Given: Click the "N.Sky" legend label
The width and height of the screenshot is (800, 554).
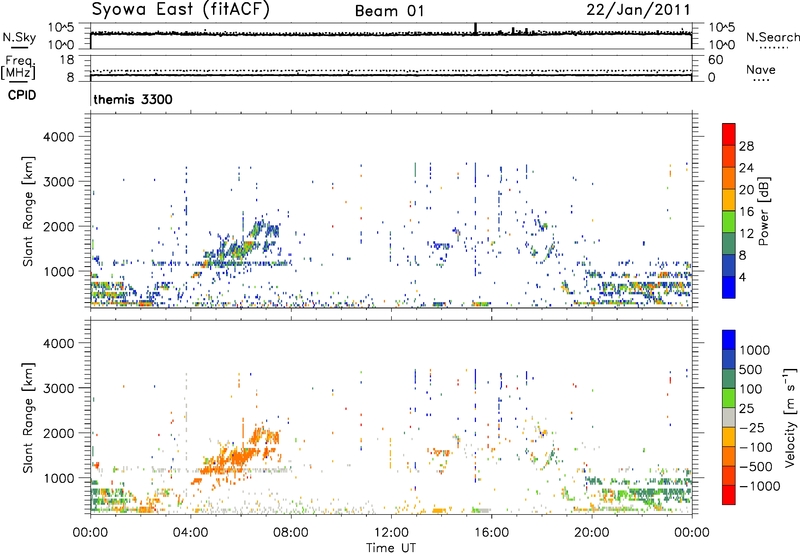Looking at the screenshot, I should tap(19, 37).
